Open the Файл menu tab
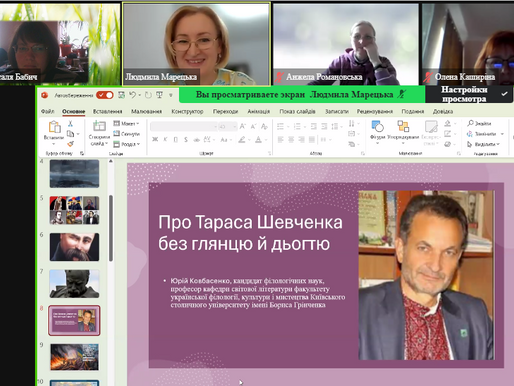 point(47,111)
